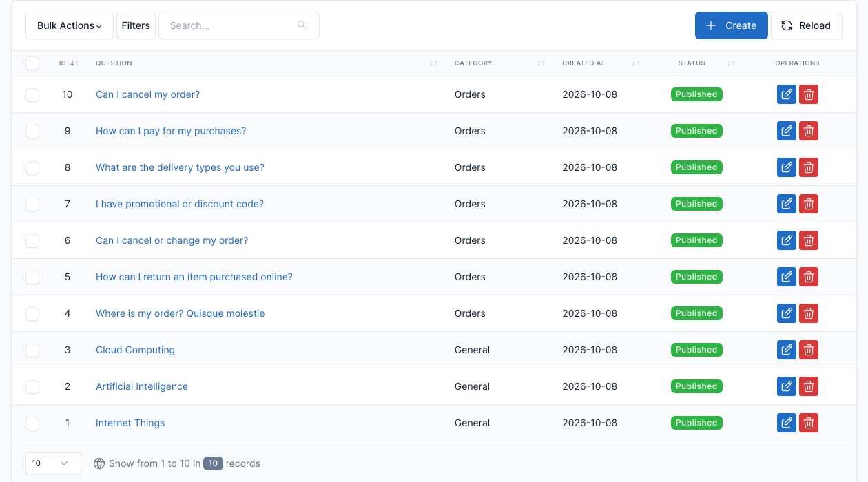Select the checkbox for "How can I pay" row
868x482 pixels.
pos(32,132)
